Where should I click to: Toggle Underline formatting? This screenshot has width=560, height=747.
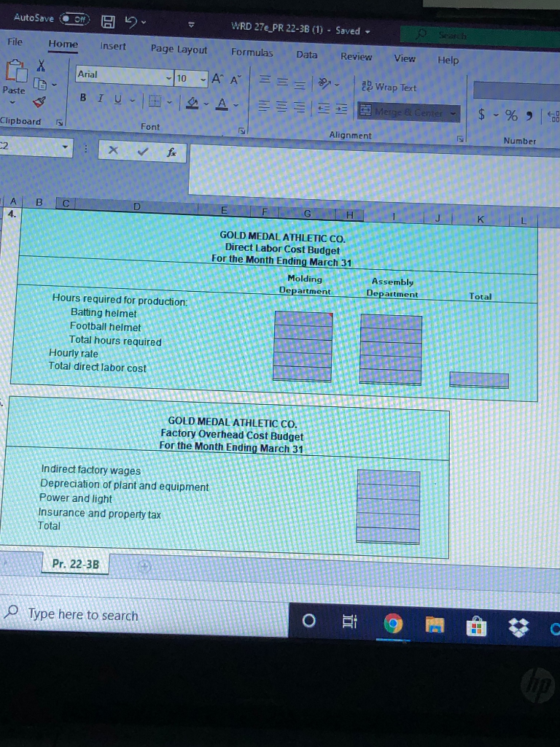point(117,98)
